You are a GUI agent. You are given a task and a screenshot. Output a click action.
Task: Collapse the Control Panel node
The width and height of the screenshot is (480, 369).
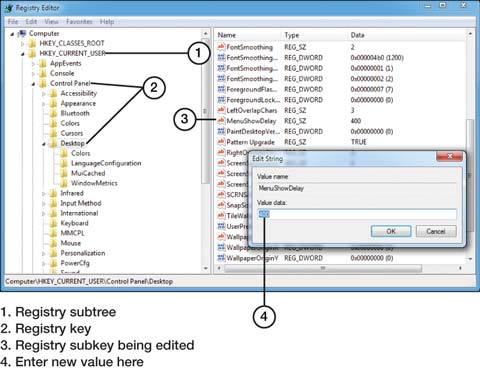pyautogui.click(x=34, y=84)
